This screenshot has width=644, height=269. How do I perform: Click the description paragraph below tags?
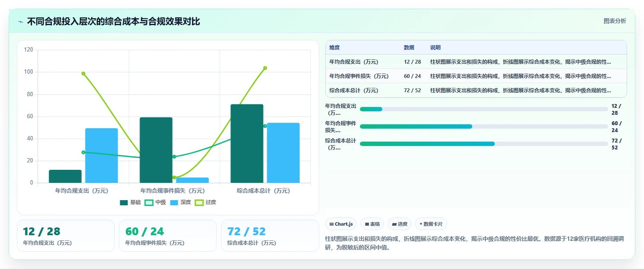click(474, 243)
